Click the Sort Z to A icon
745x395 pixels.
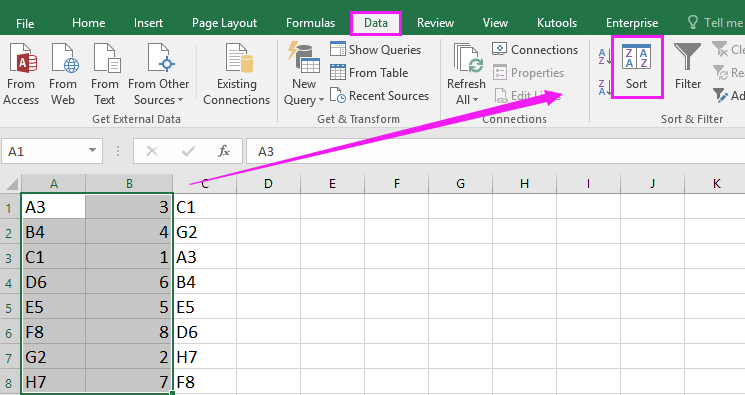click(x=604, y=87)
